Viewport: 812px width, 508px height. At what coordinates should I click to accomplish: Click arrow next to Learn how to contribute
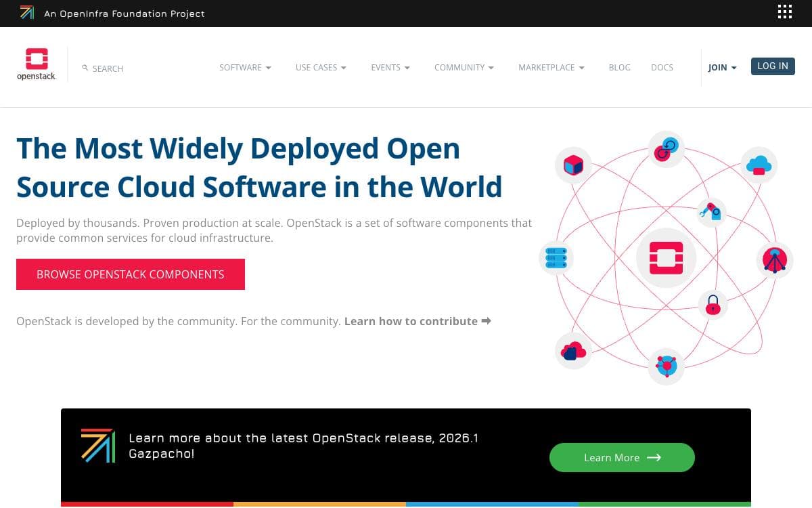(x=486, y=321)
